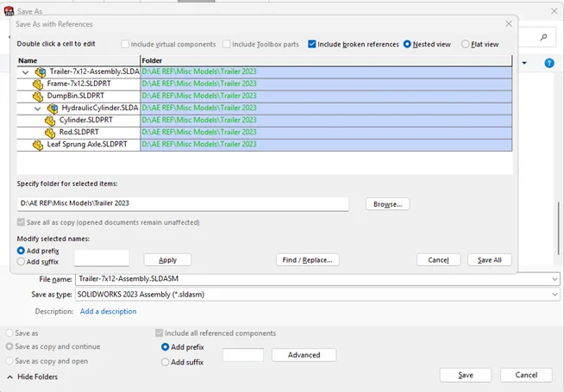Click the Rod.SLDPRT part icon
Viewport: 564px width, 392px height.
(51, 133)
